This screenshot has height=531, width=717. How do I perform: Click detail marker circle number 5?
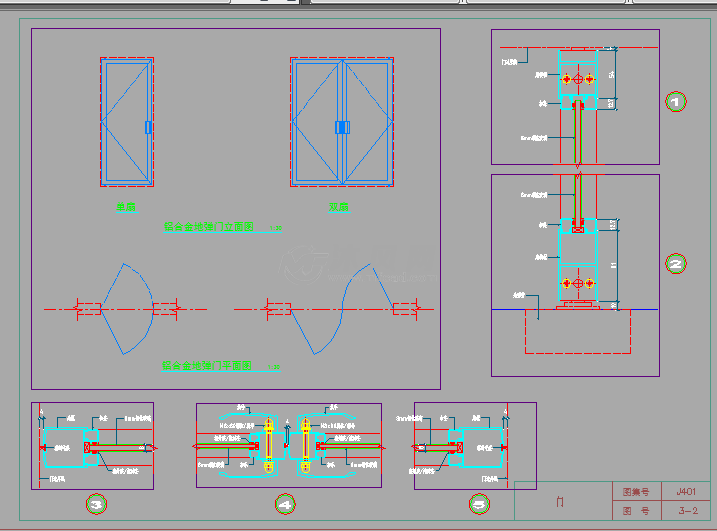(479, 504)
